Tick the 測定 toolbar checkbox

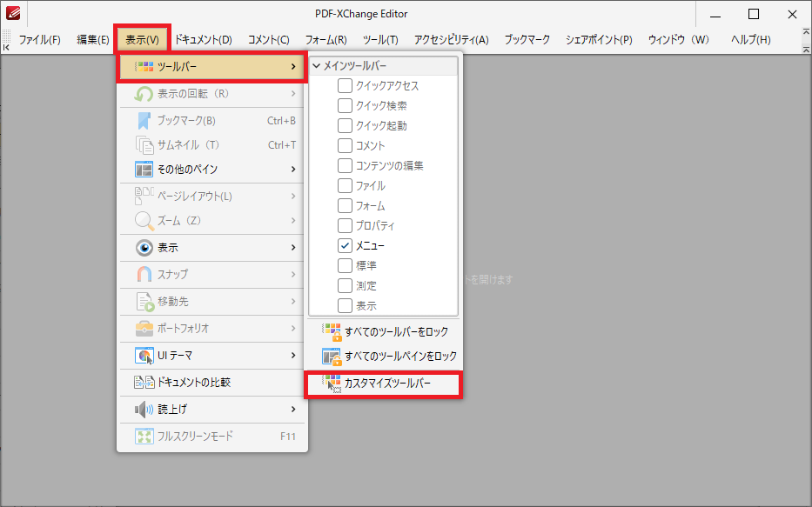[345, 285]
